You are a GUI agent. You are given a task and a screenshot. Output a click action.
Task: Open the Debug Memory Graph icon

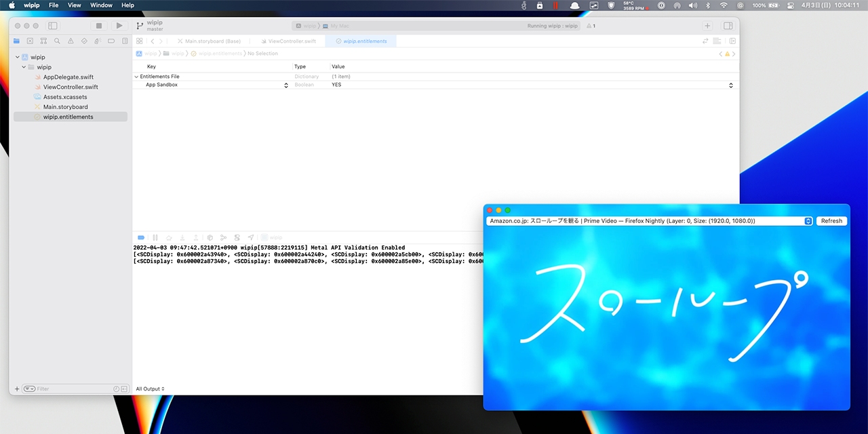[x=223, y=237]
